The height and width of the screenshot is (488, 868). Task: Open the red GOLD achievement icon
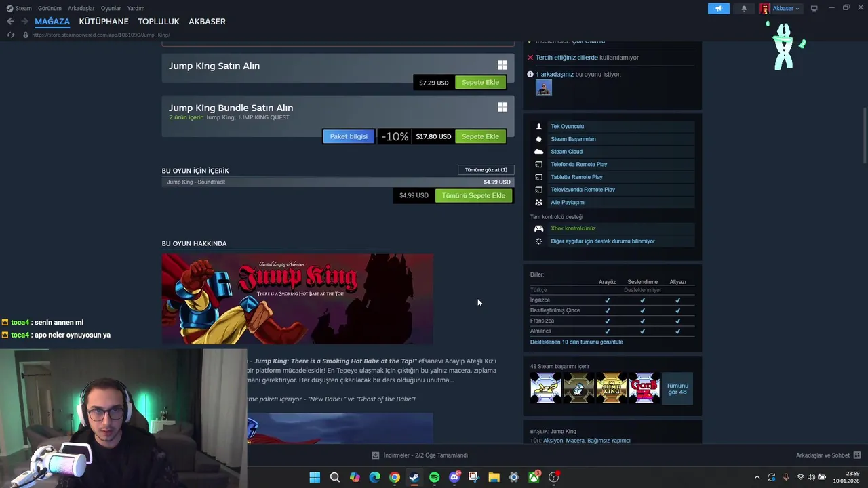click(644, 388)
